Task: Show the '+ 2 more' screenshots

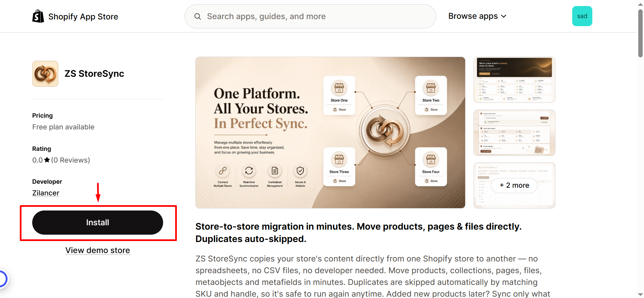Action: tap(514, 185)
